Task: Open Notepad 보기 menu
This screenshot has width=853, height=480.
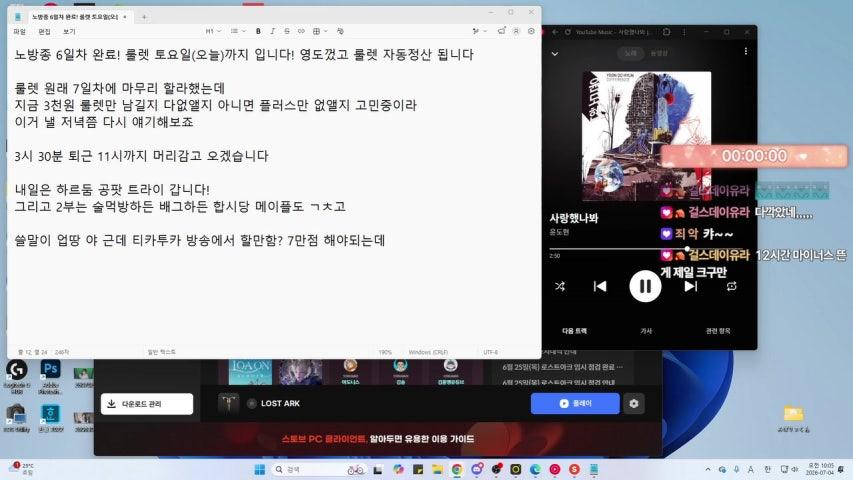Action: coord(69,32)
